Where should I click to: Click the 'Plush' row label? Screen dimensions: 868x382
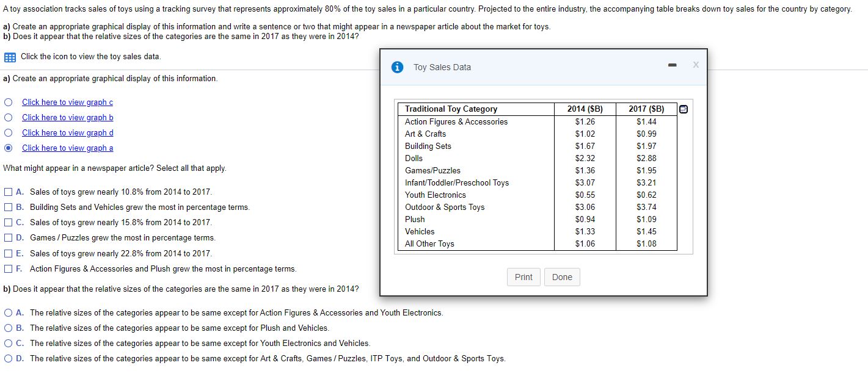415,219
